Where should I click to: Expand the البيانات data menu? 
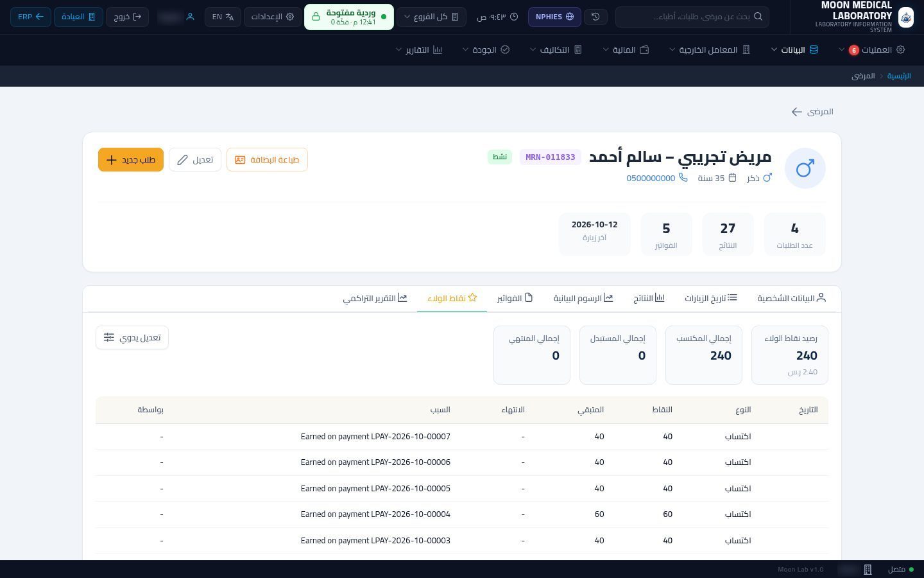(x=794, y=50)
